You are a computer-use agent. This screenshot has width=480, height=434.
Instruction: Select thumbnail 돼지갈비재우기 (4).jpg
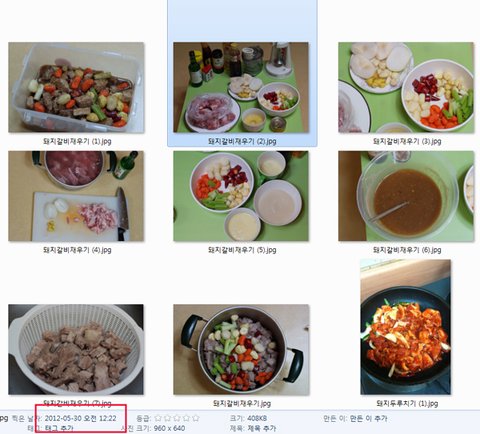(x=76, y=196)
